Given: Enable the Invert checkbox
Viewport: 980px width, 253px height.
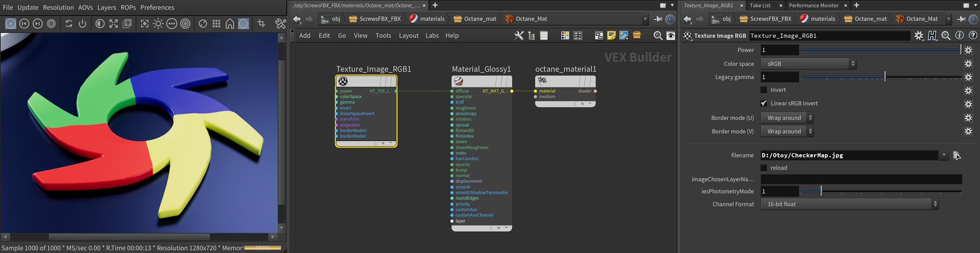Looking at the screenshot, I should (764, 90).
